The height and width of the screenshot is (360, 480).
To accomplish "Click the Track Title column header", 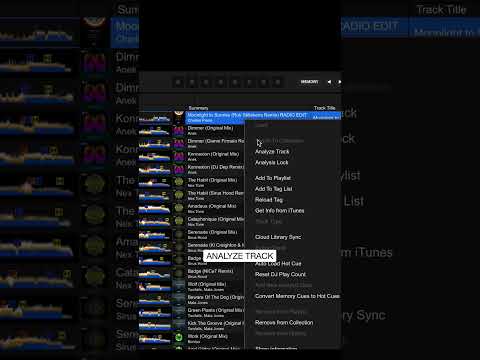I will 324,108.
